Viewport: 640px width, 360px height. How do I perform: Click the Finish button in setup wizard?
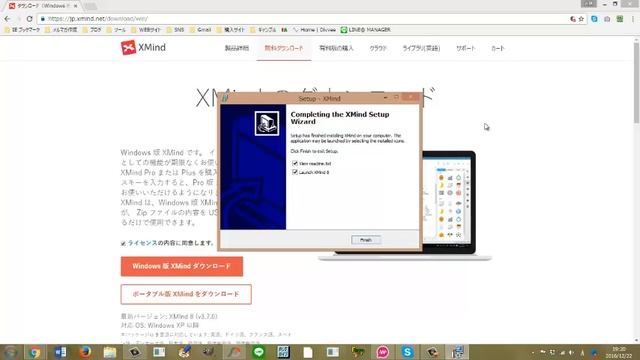click(366, 240)
